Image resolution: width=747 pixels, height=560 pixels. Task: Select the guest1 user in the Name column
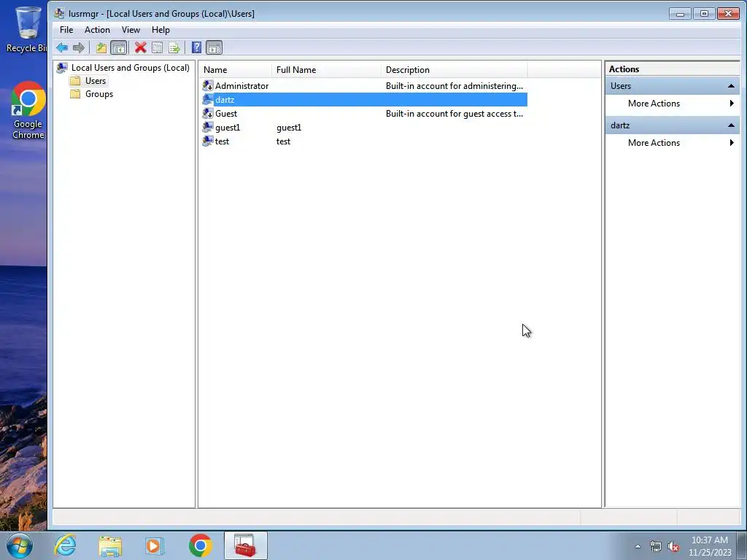[x=228, y=127]
